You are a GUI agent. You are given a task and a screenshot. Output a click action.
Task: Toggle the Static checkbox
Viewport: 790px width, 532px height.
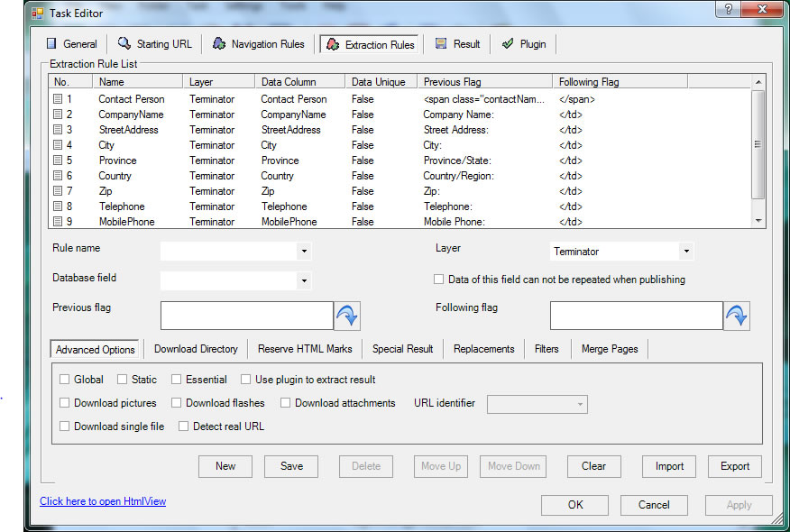[122, 380]
